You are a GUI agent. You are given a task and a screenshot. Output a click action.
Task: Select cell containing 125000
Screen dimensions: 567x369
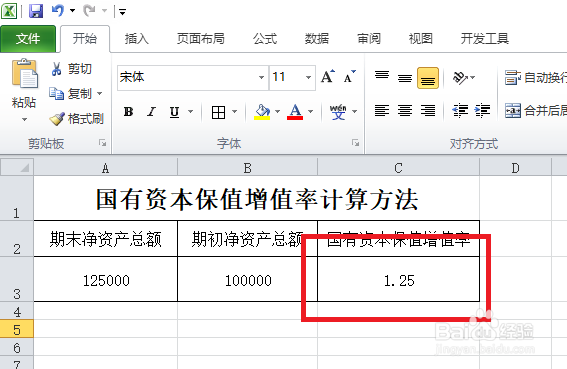(x=106, y=279)
